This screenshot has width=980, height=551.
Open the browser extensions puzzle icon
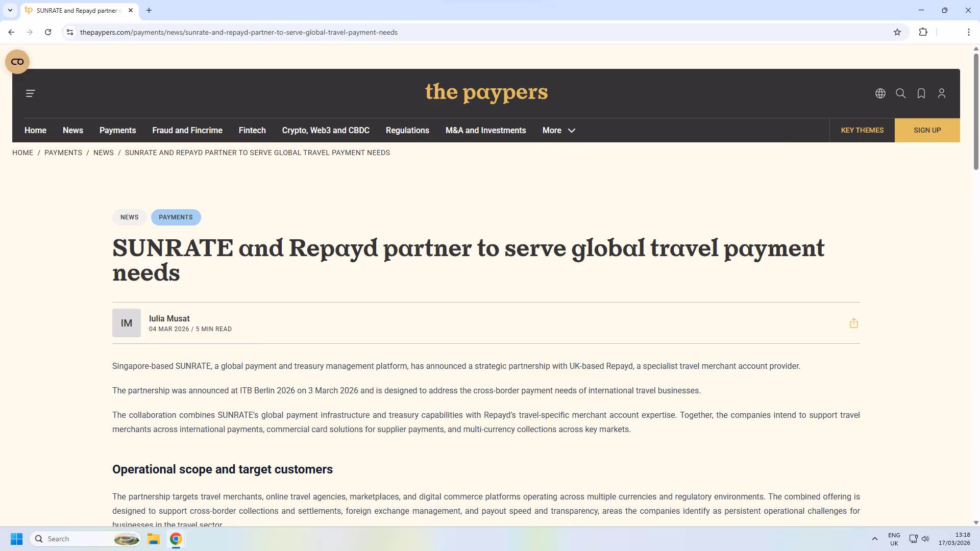pyautogui.click(x=923, y=32)
